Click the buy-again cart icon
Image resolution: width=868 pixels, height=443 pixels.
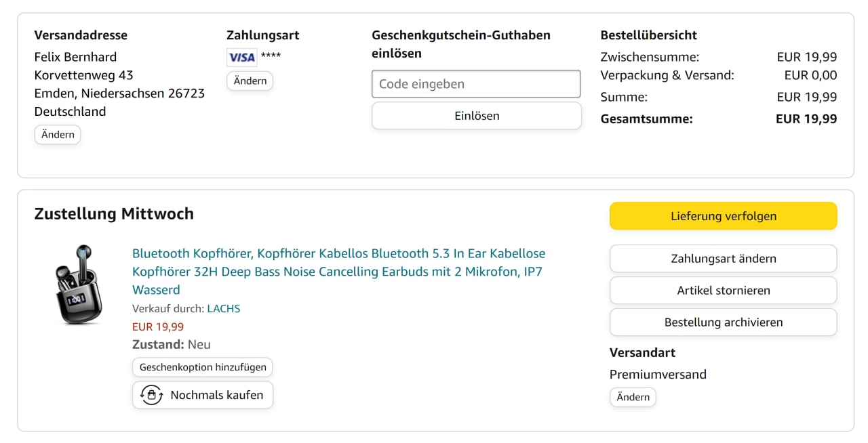pyautogui.click(x=151, y=395)
